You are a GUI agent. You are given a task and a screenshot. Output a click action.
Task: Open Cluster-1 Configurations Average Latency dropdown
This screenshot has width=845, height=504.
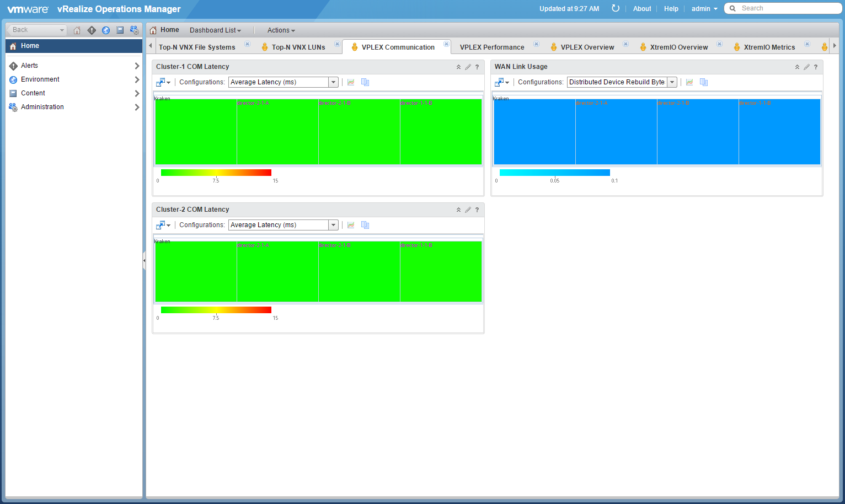tap(333, 82)
